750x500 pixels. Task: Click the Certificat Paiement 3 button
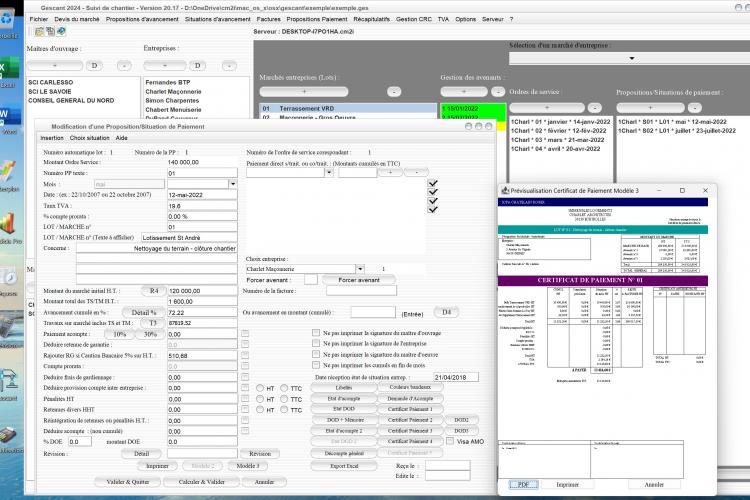tap(410, 431)
